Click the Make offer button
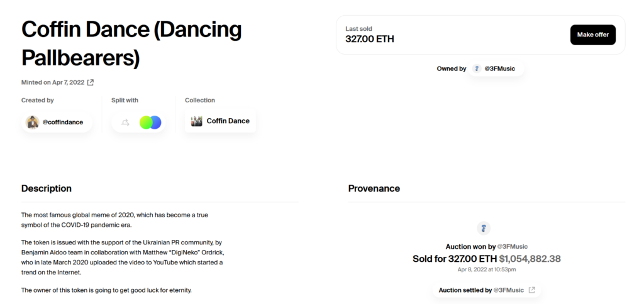Screen dimensions: 644x304 tap(592, 35)
